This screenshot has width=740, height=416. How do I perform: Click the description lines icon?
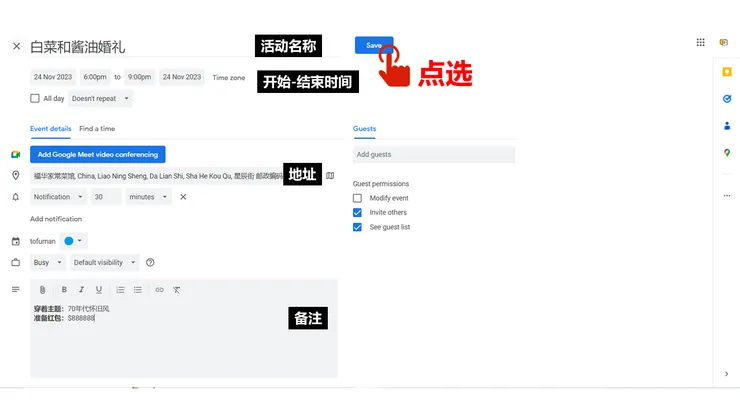[x=16, y=289]
